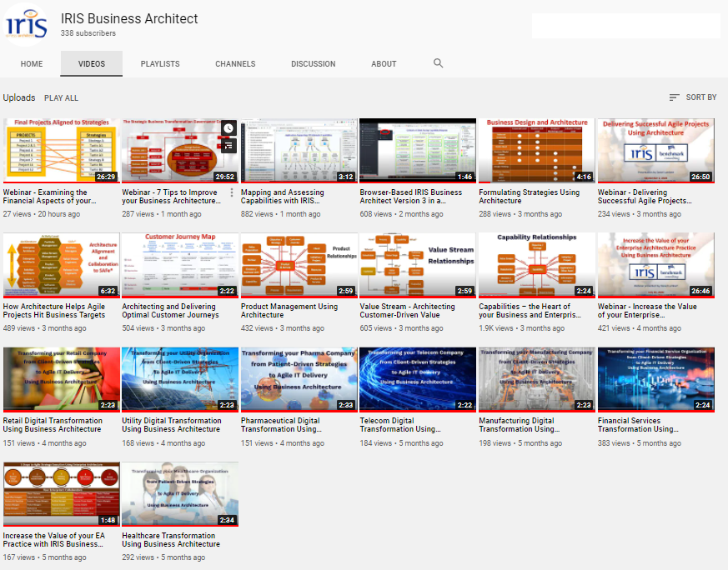This screenshot has height=570, width=728.
Task: Click the Add to Queue icon on 7 Tips thumbnail
Action: [x=228, y=146]
